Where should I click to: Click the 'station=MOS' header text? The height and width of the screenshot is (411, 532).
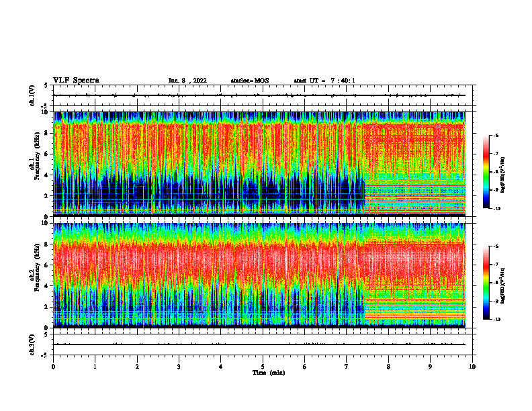(x=250, y=81)
